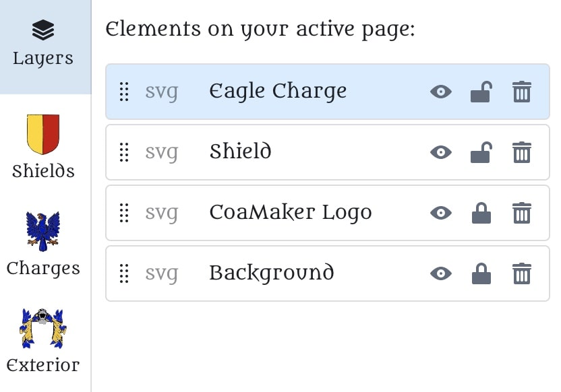Hide the CoaMaker Logo layer

(x=441, y=213)
